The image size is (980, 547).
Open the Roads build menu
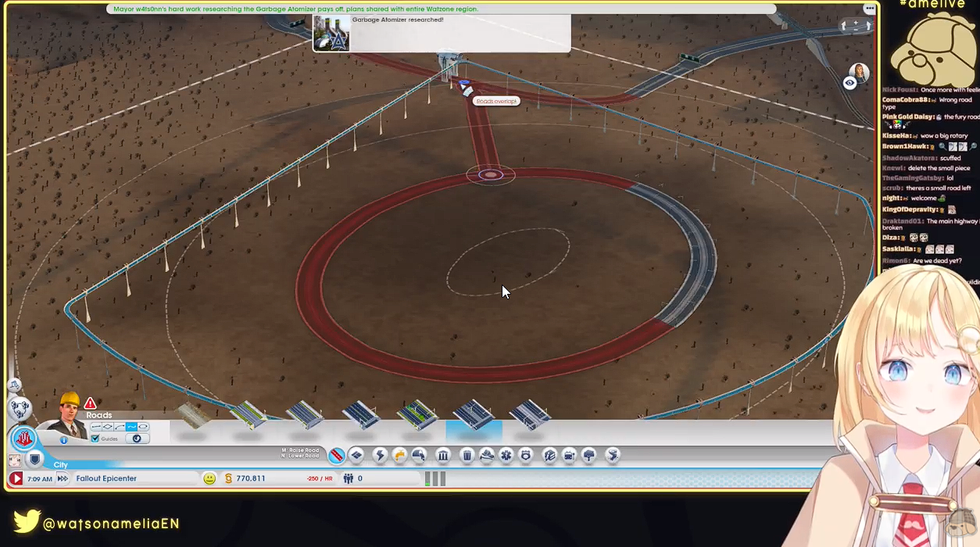(337, 455)
